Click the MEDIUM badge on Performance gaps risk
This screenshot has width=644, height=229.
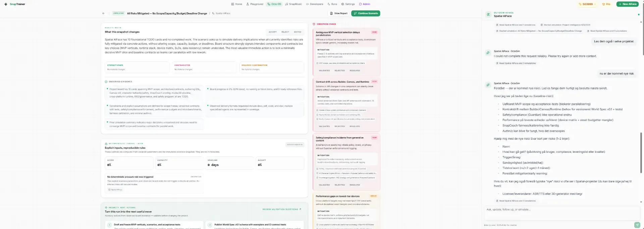(x=373, y=196)
